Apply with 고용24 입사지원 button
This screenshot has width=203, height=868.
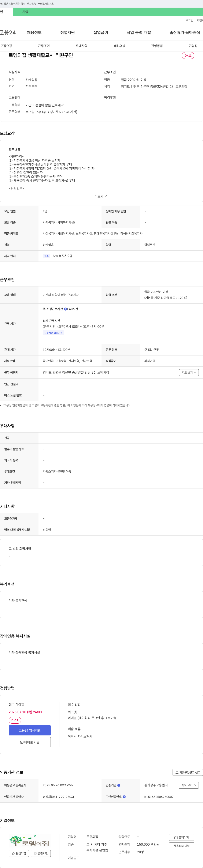tap(30, 730)
